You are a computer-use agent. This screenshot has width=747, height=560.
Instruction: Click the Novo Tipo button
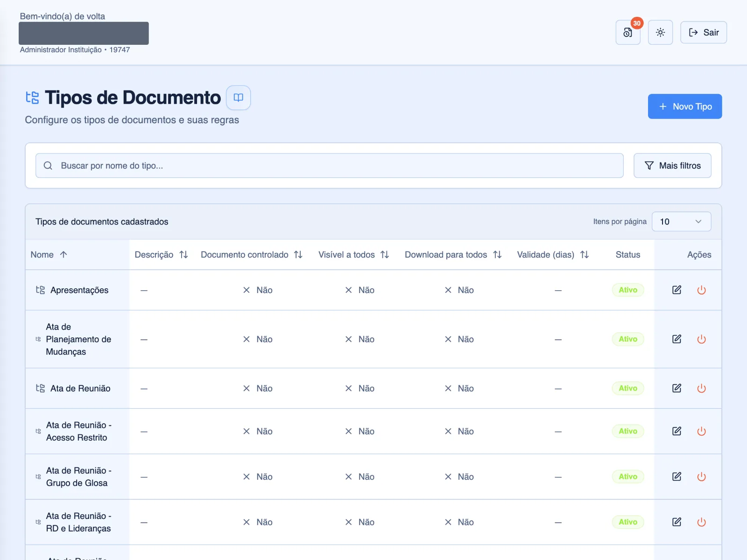point(684,106)
